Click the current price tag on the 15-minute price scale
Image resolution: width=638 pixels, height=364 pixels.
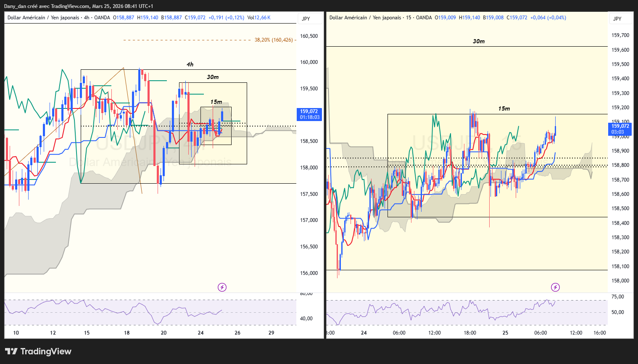pyautogui.click(x=620, y=129)
